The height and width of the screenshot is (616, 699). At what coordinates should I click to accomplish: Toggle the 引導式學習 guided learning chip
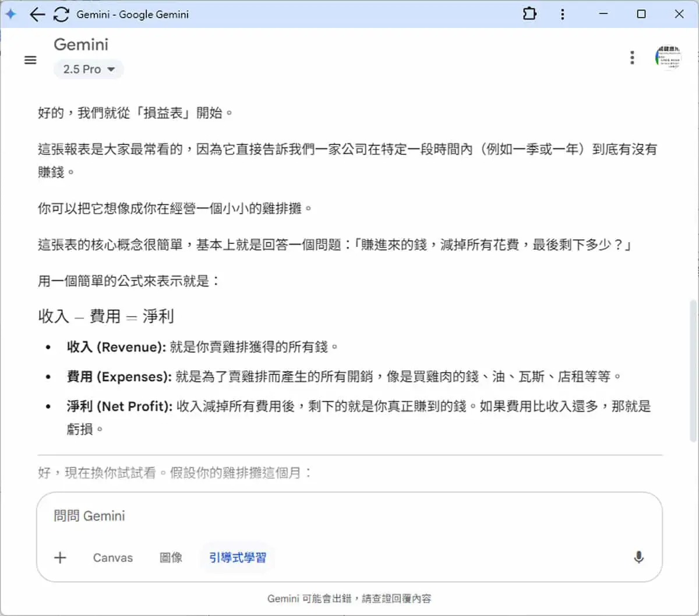coord(238,557)
